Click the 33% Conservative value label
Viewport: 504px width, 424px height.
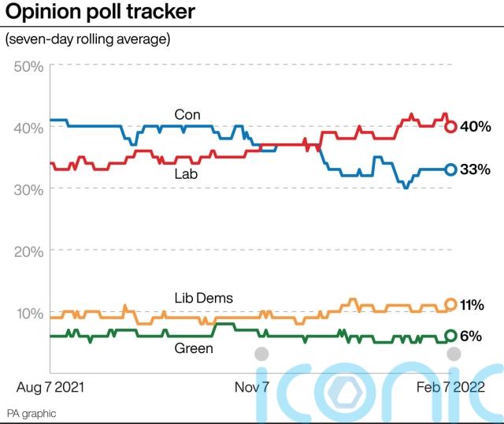click(476, 170)
